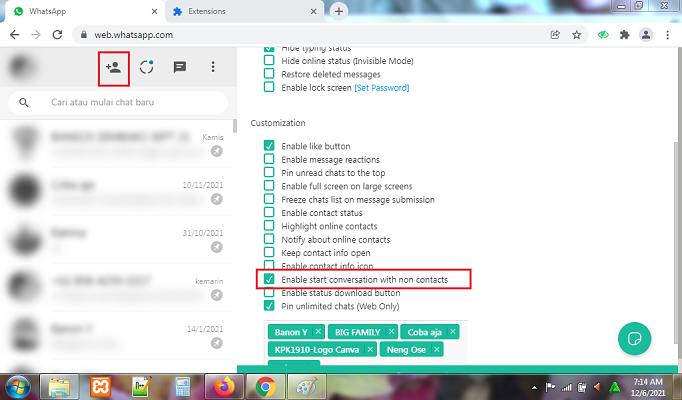Click the green eye extension icon
The width and height of the screenshot is (682, 400).
click(x=603, y=35)
